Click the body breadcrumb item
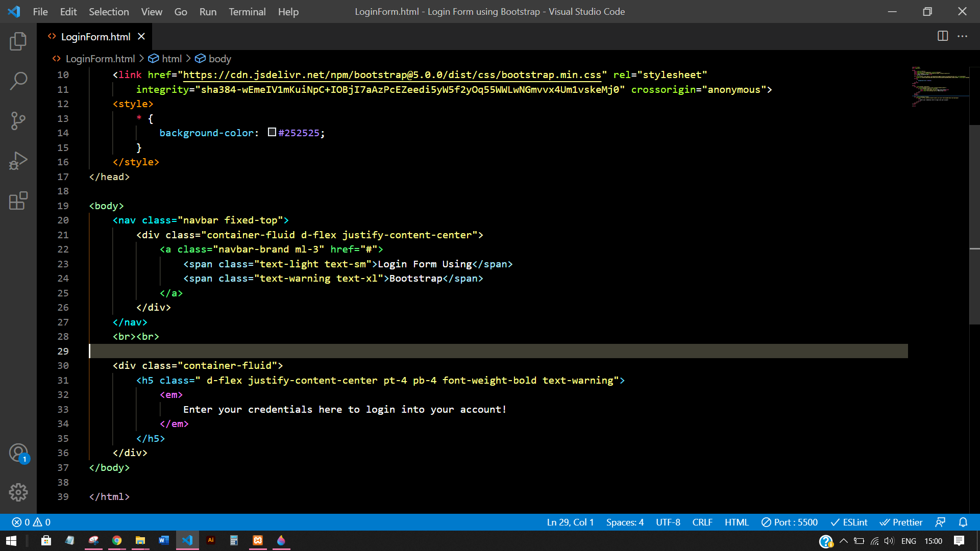 (x=219, y=59)
